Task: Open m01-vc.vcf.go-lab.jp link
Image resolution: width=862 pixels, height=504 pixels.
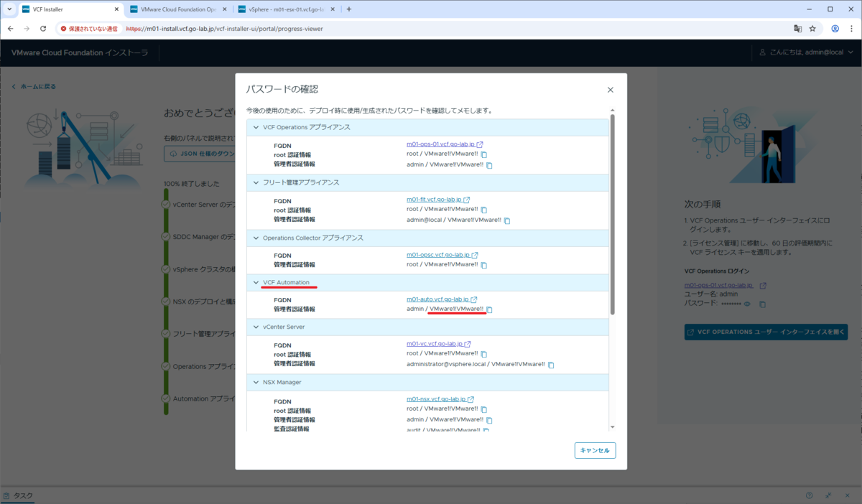Action: [x=434, y=344]
